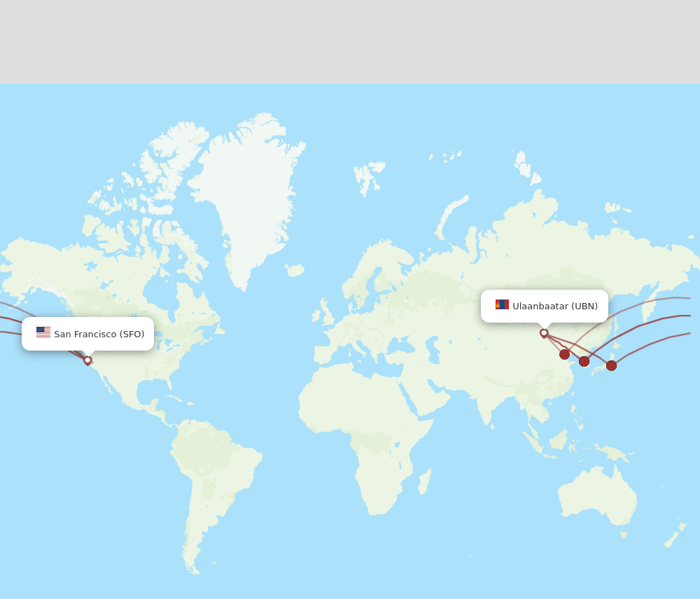Click the Mongolia flag icon

502,304
